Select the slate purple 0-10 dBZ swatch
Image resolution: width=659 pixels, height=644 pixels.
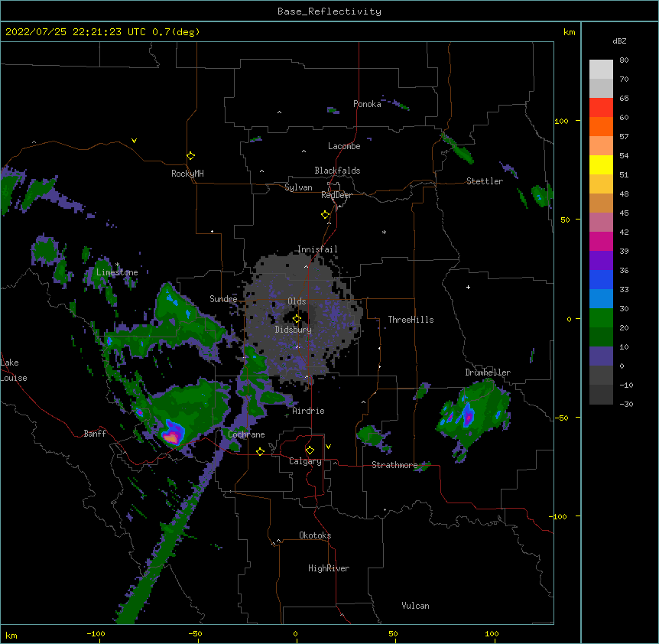(x=601, y=356)
